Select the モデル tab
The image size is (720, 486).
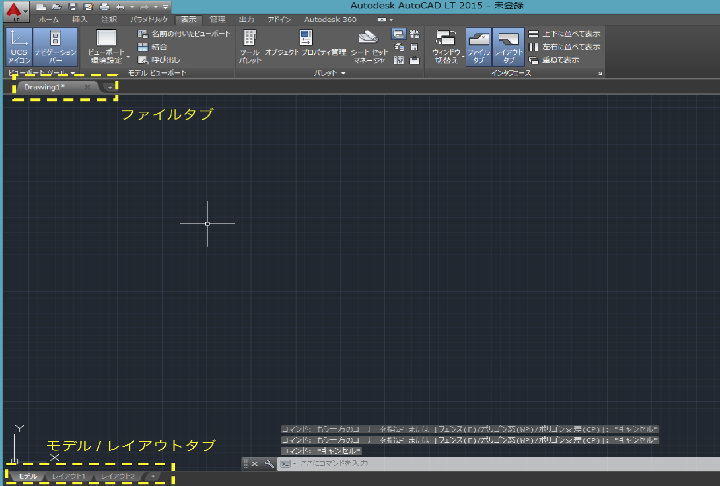pyautogui.click(x=28, y=476)
